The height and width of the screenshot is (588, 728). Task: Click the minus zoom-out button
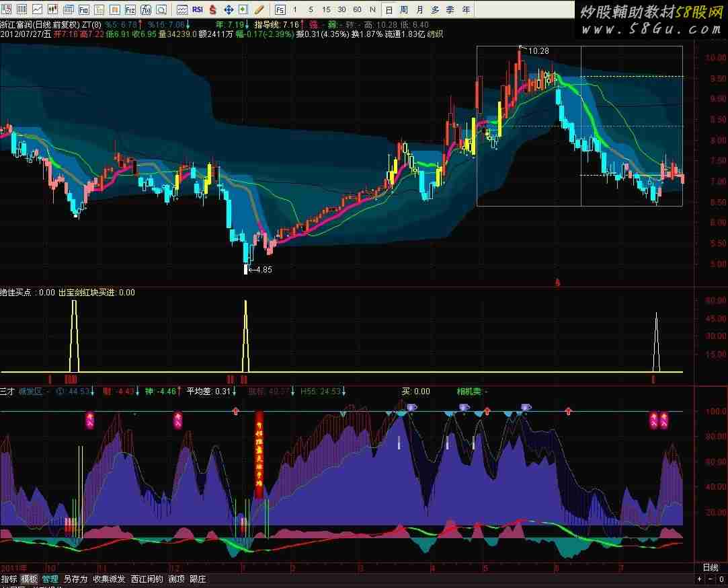pyautogui.click(x=711, y=579)
